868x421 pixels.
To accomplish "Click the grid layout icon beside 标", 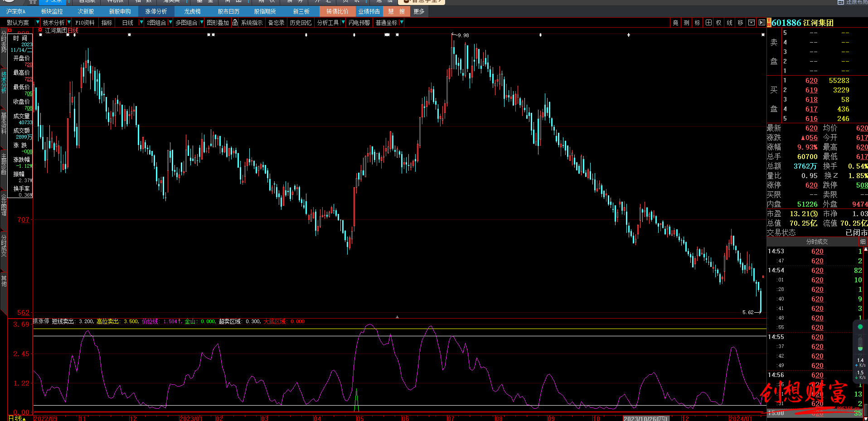I will coord(708,23).
